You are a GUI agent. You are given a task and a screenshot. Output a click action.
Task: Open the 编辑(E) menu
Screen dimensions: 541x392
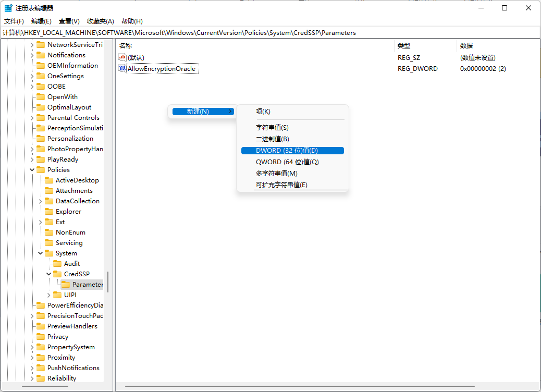(41, 21)
